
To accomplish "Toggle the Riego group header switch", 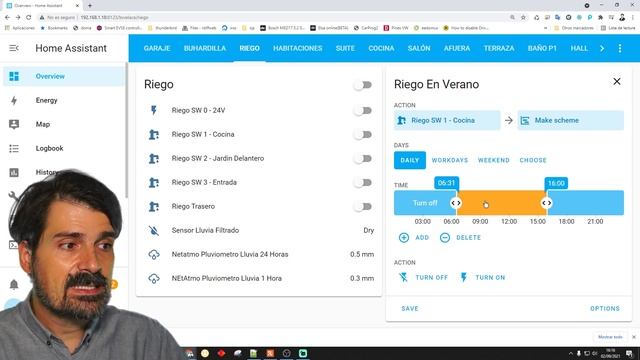I will tap(363, 85).
